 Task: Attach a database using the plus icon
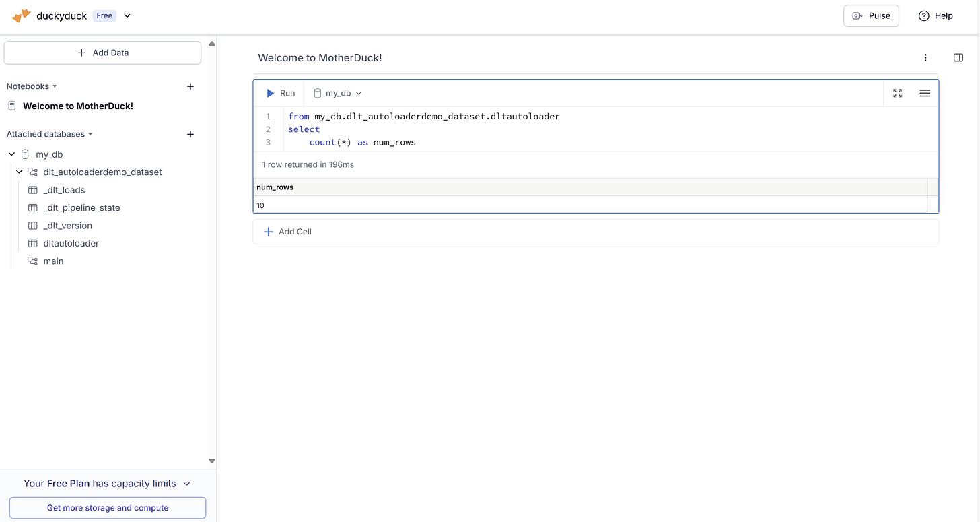tap(190, 134)
